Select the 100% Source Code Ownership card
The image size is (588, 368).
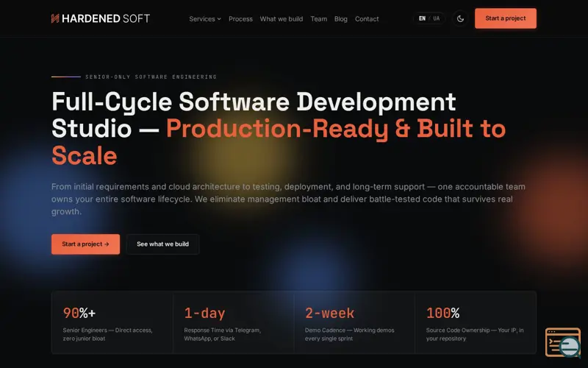(x=476, y=322)
